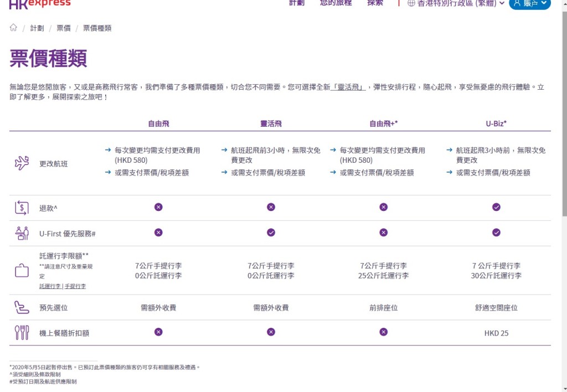Click the baggage icon beside 託運行李限額
Screen dimensions: 567x392
(x=22, y=270)
